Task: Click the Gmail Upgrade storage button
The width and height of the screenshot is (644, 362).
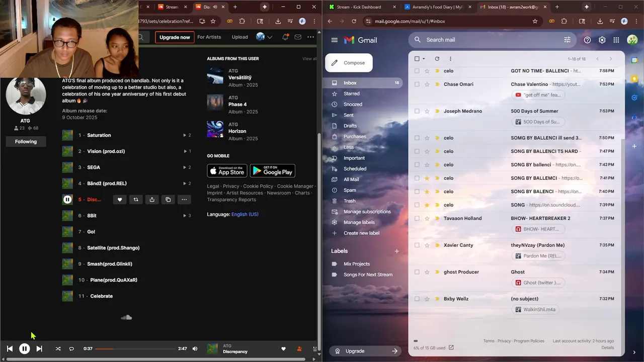Action: [366, 351]
